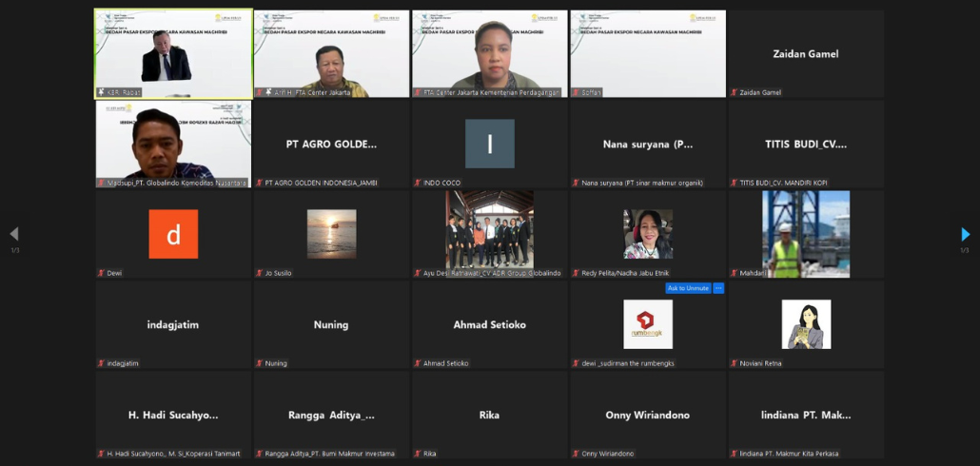
Task: Click muted mic icon next to Nuning
Action: (259, 363)
